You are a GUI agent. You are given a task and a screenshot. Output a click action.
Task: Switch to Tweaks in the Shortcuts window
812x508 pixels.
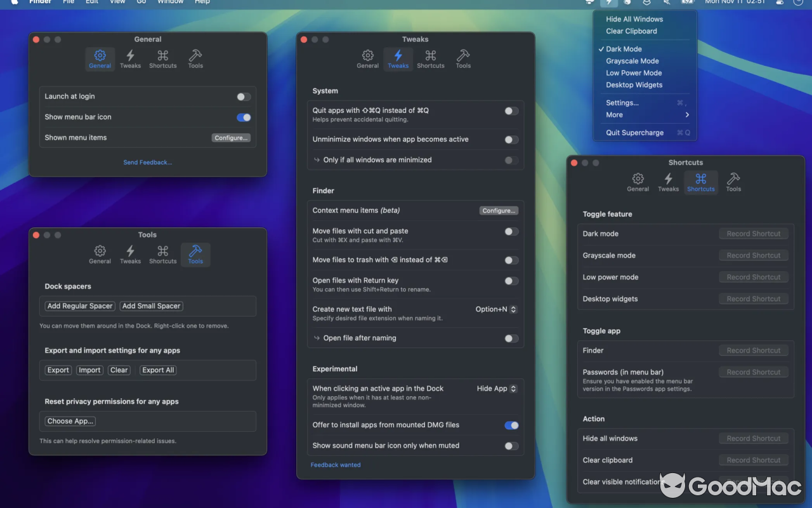(668, 182)
